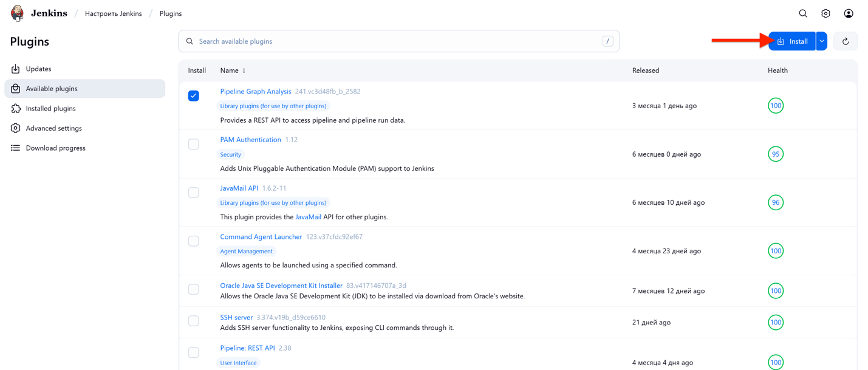Click the Jenkins logo icon
The image size is (868, 370).
pyautogui.click(x=17, y=13)
